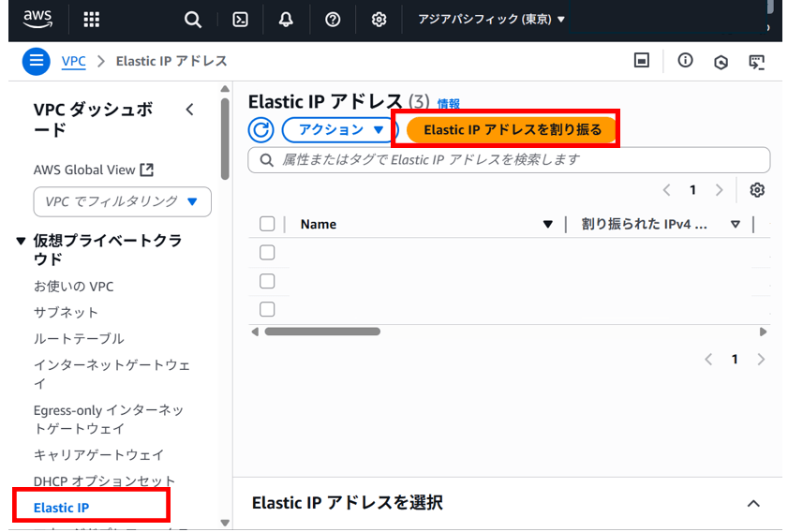Open the settings gear in top bar
Image resolution: width=788 pixels, height=532 pixels.
pos(379,19)
